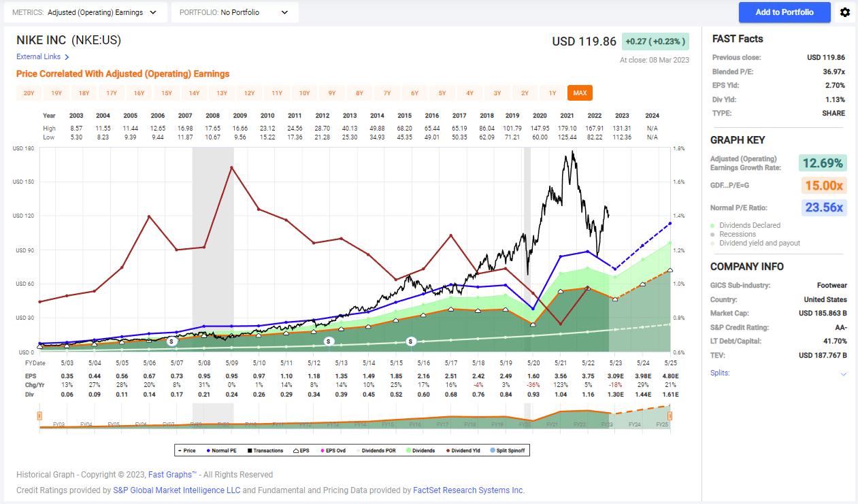Click the S&P Credit Rating AA-
Screen dimensions: 858x504
(840, 327)
